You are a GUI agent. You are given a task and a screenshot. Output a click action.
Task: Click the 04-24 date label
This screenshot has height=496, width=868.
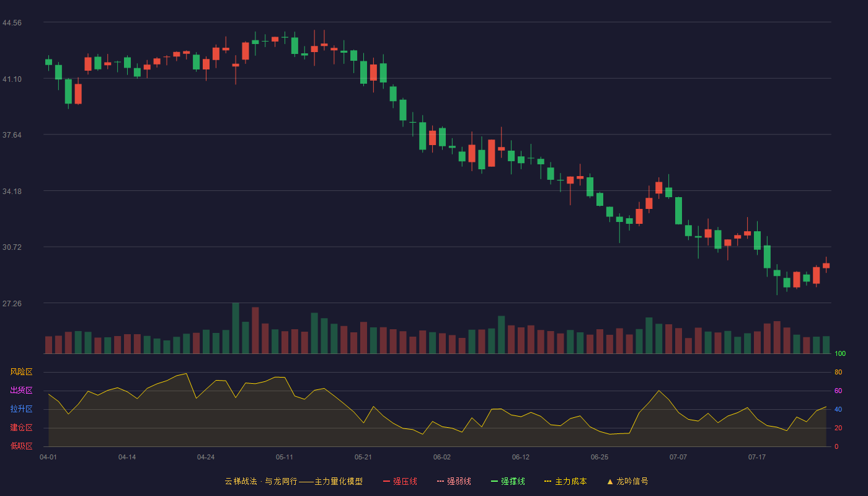tap(206, 457)
